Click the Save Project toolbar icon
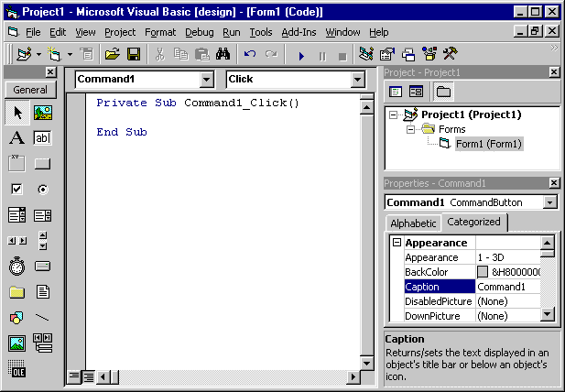 click(134, 55)
